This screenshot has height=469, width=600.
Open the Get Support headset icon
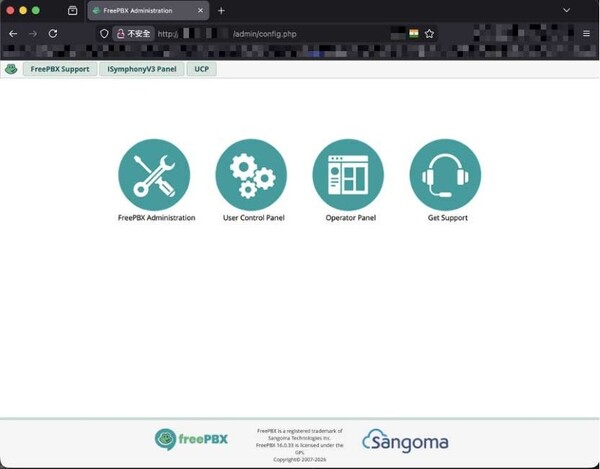[x=445, y=174]
